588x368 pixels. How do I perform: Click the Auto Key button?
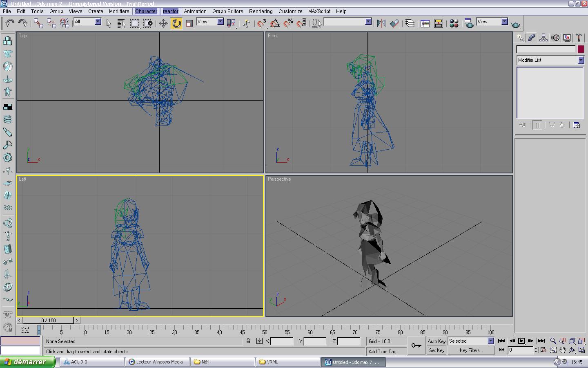point(437,341)
